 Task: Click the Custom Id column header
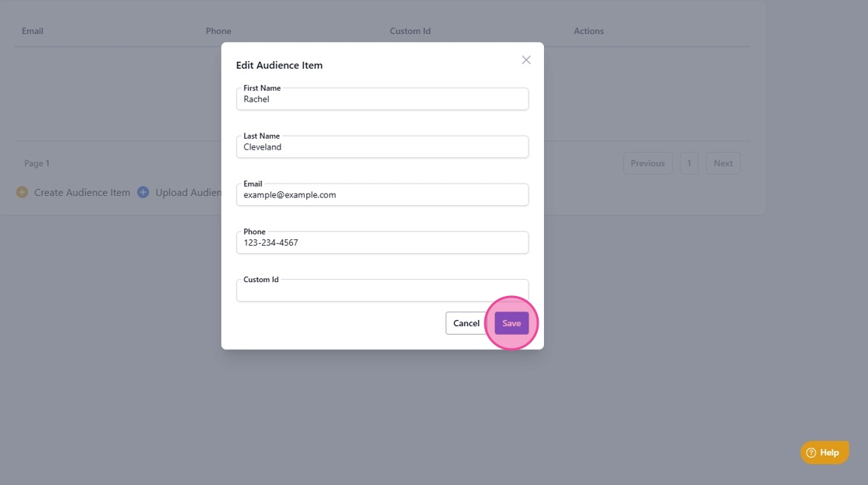(410, 31)
